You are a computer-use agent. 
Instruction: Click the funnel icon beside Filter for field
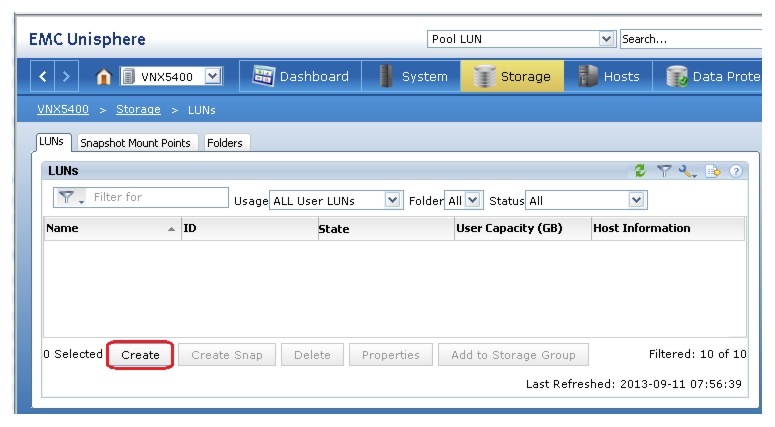[69, 197]
